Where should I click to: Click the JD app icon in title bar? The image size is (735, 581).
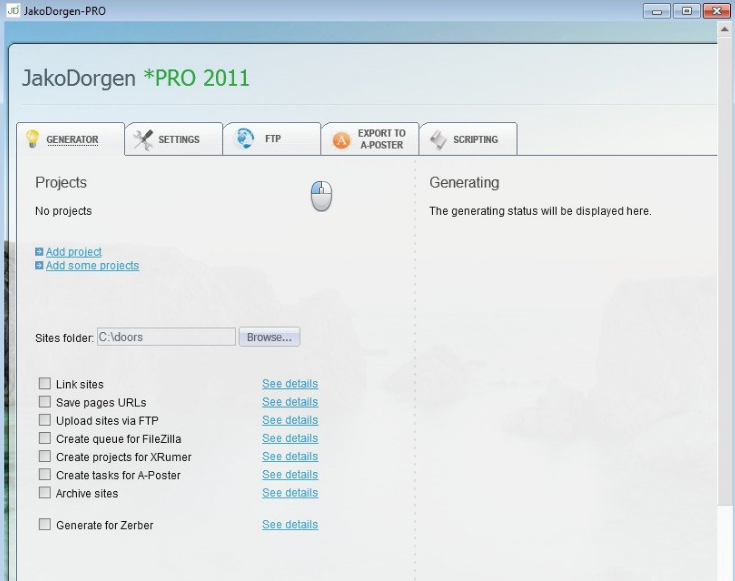[x=13, y=10]
